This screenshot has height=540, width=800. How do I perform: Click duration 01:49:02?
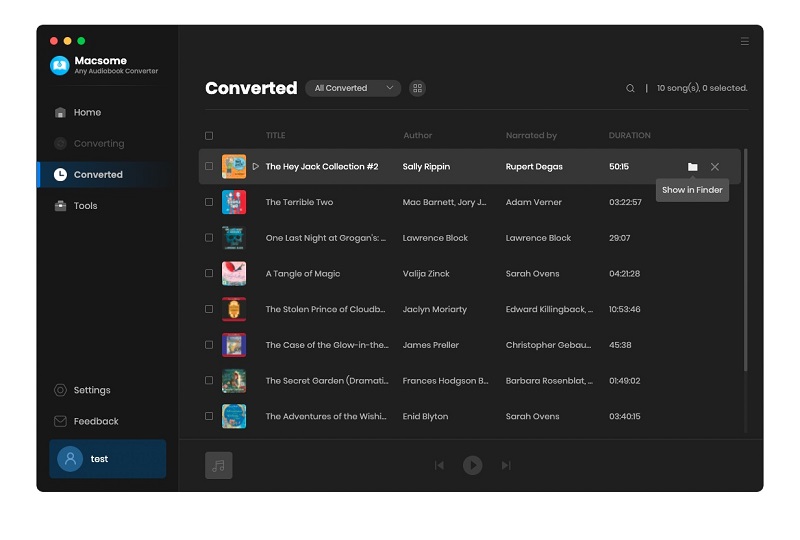click(624, 381)
